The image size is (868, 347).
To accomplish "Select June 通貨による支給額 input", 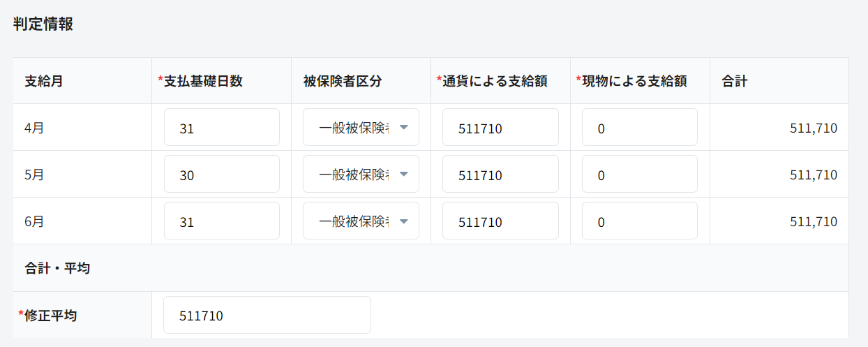I will 500,221.
